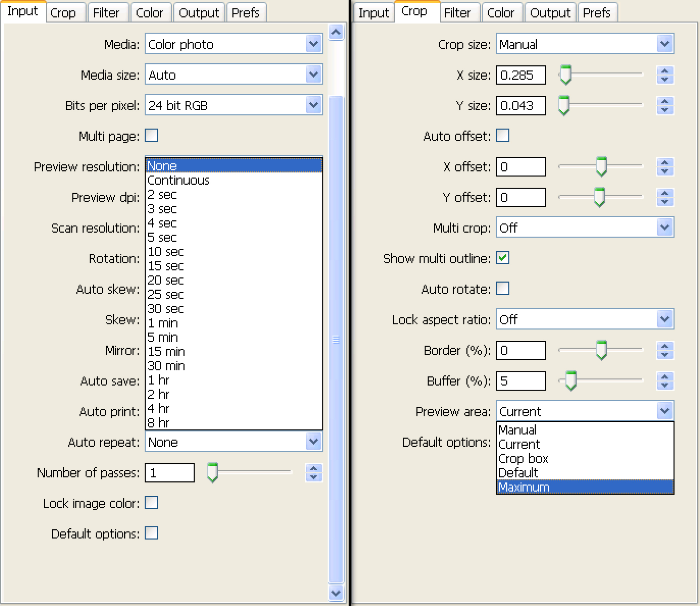This screenshot has width=700, height=606.
Task: Decrease Y size with the down stepper arrow
Action: [x=664, y=110]
